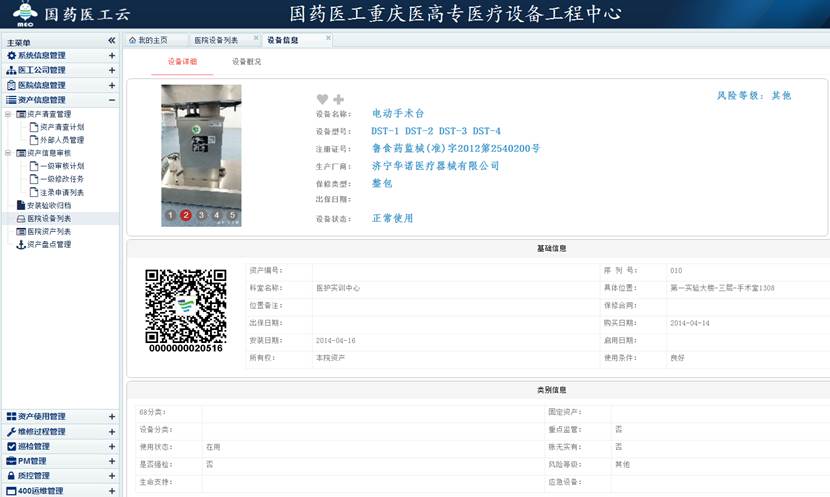
Task: Switch to carousel image number 5
Action: pos(232,215)
